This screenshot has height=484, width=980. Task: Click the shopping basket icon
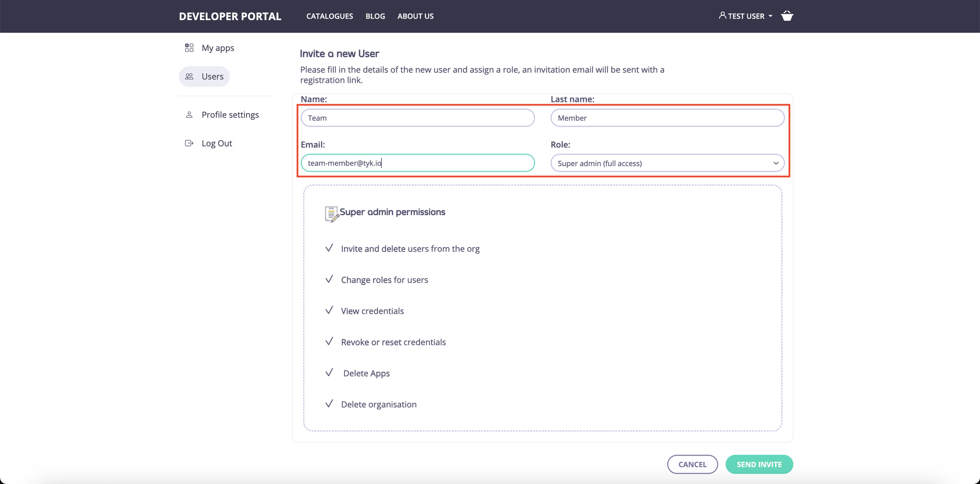point(787,16)
